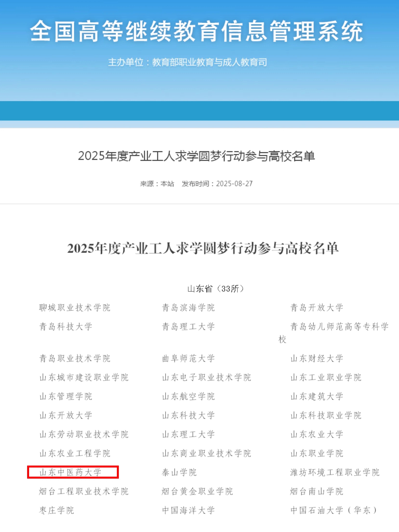This screenshot has height=532, width=399.
Task: Click the site title 全国高等继续教育信息管理系统
Action: pos(197,31)
